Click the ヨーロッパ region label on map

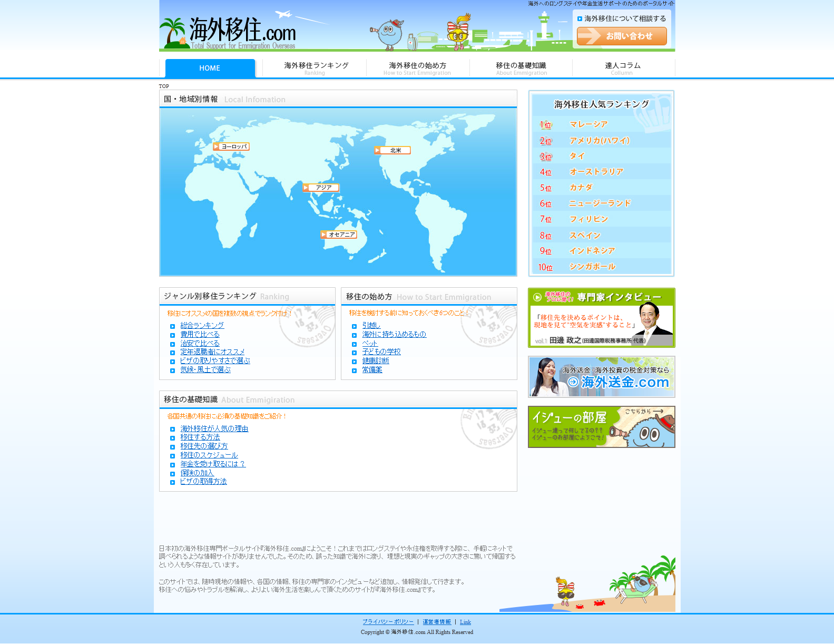coord(231,147)
